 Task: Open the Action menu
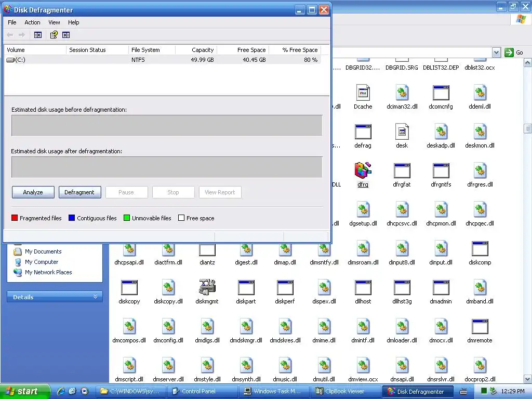[32, 22]
